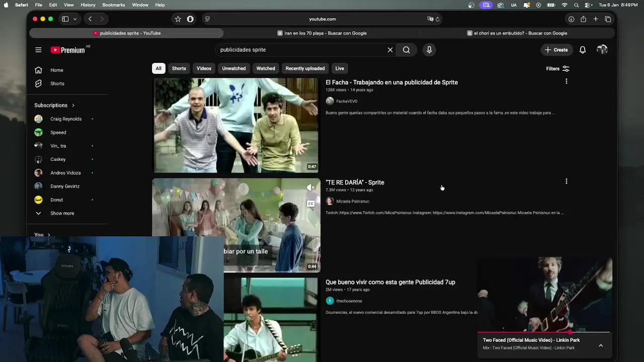Open thechosenone channel link

(349, 301)
